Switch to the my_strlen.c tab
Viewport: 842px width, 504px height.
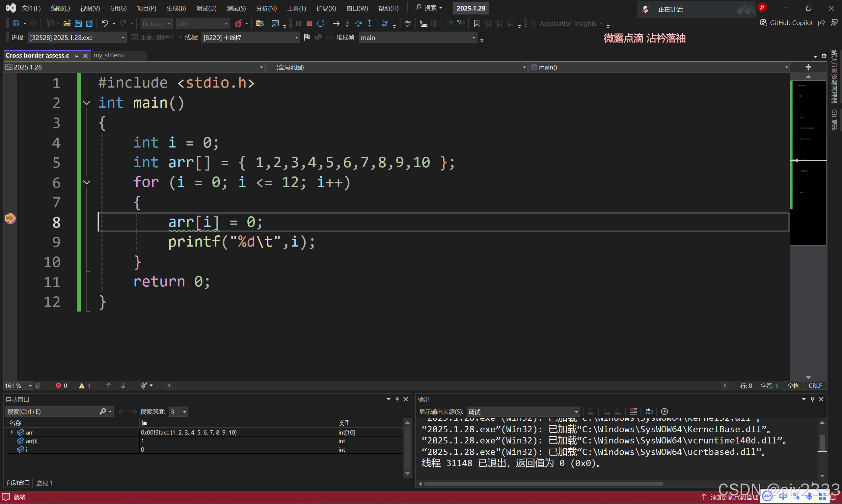coord(109,55)
